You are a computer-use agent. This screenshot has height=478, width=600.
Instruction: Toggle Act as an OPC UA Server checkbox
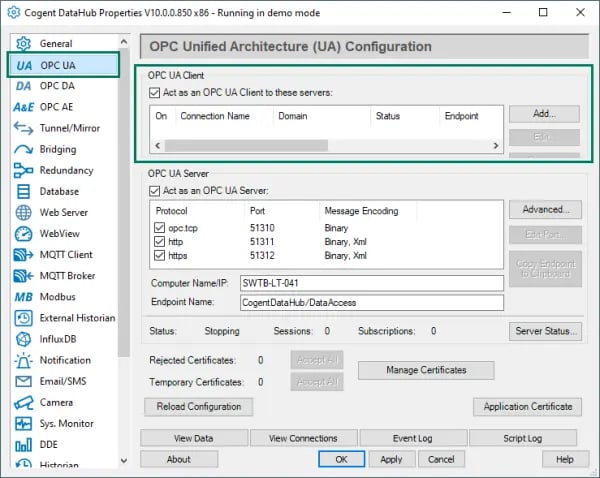pos(155,191)
